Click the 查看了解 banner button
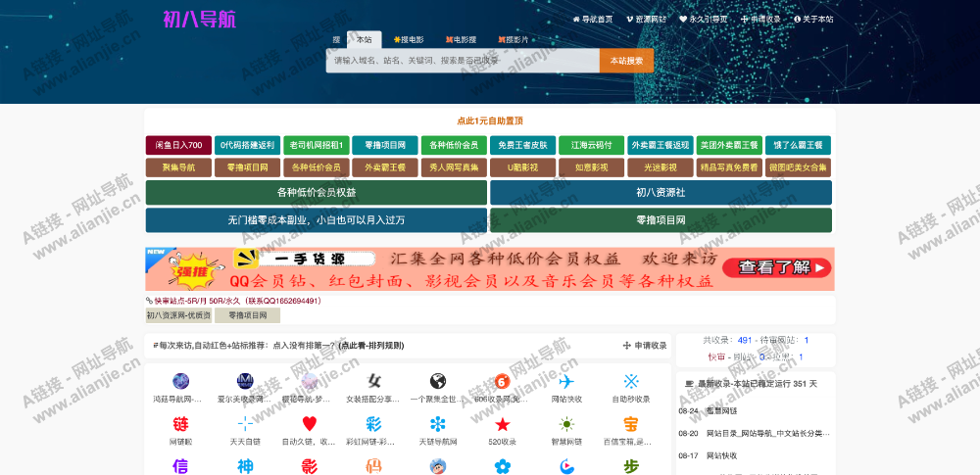The image size is (980, 475). pyautogui.click(x=777, y=268)
